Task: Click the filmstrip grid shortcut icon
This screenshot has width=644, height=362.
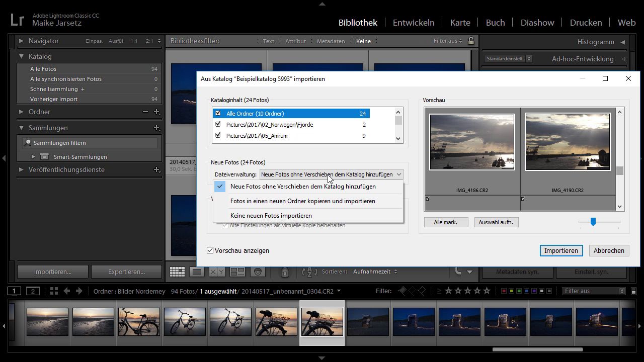Action: coord(54,291)
